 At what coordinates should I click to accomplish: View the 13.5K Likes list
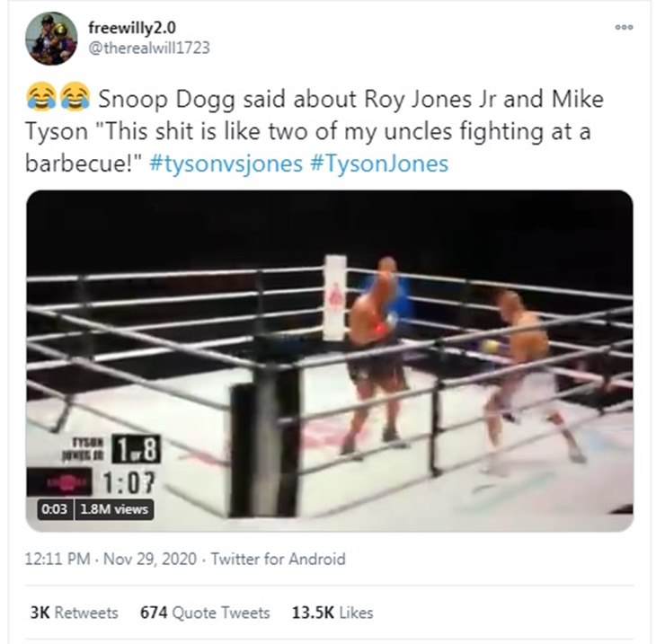332,613
